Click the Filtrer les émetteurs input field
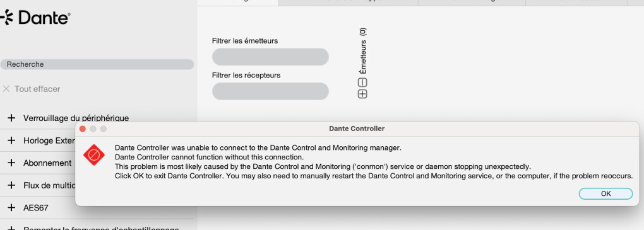644x230 pixels. (x=270, y=57)
